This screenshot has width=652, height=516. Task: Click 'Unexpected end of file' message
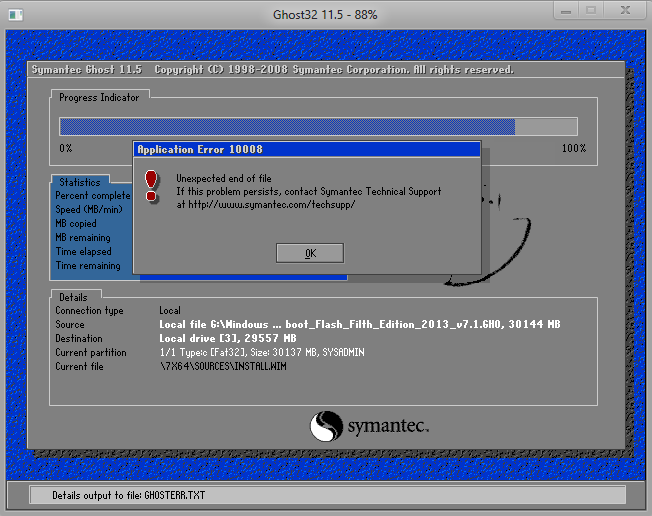(224, 178)
